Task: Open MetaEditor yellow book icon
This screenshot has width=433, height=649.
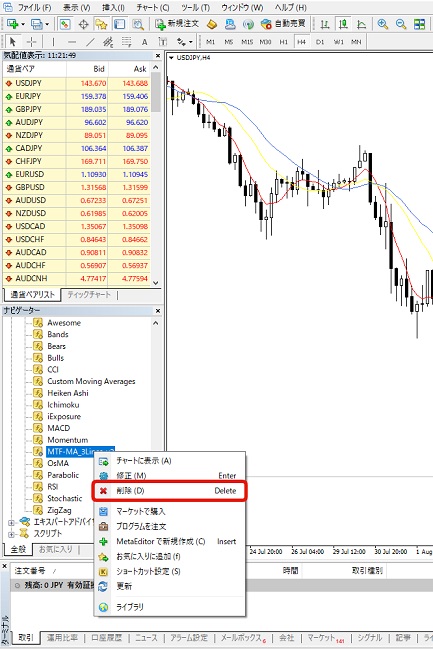Action: tap(212, 24)
